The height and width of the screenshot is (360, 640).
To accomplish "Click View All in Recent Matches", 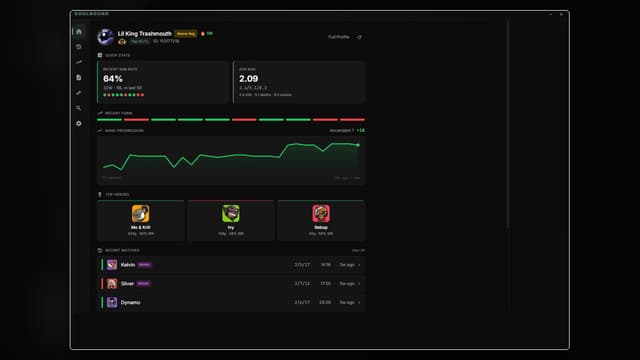I will [358, 250].
